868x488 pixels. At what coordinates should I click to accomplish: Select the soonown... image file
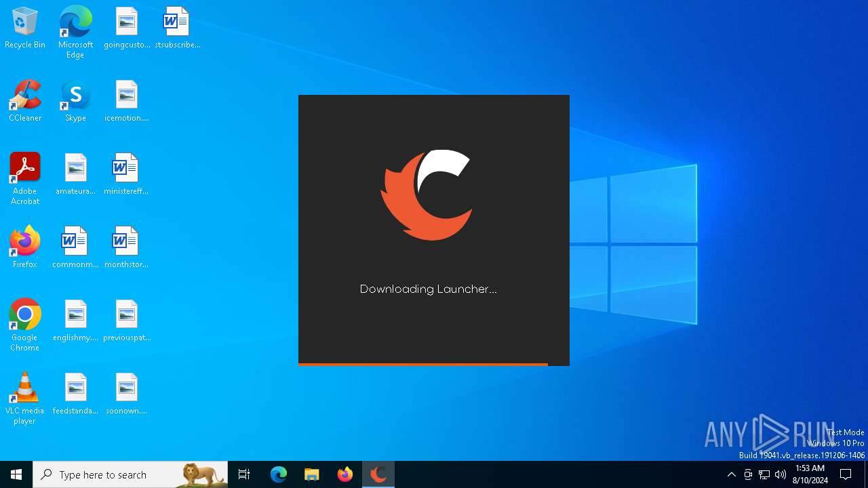(x=127, y=394)
